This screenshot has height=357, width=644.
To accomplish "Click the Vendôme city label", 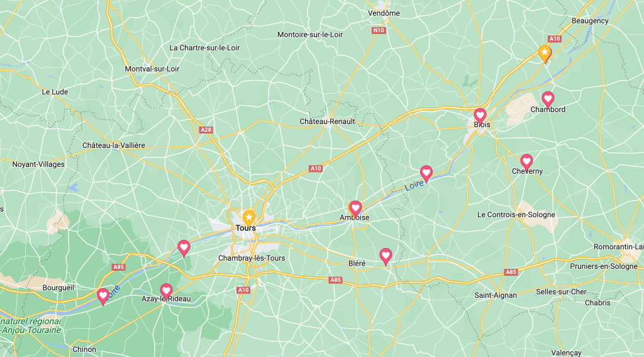I will [384, 13].
